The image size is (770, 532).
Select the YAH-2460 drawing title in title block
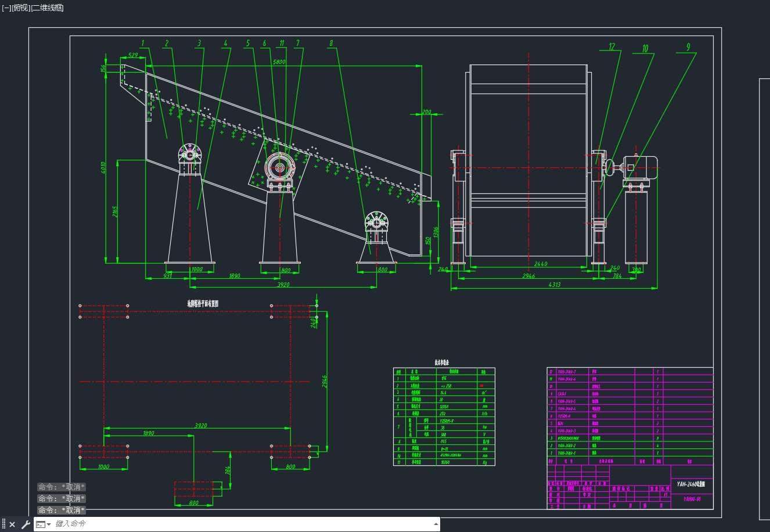[x=691, y=483]
